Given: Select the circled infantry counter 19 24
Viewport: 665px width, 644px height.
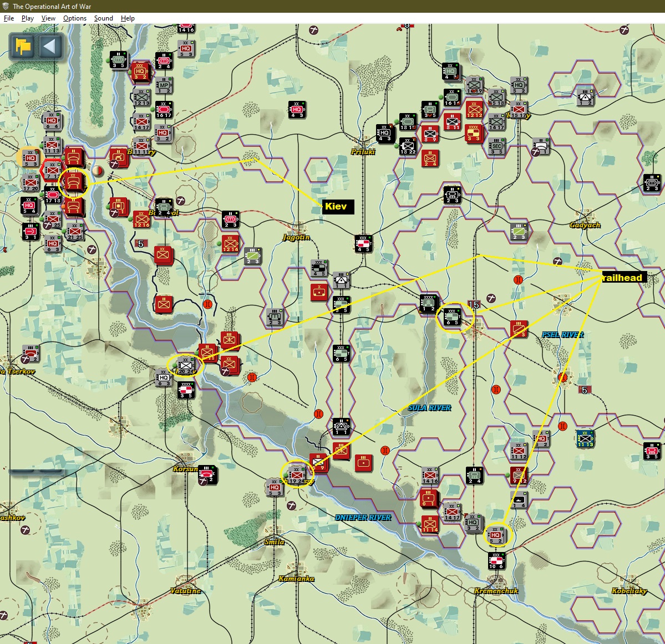Looking at the screenshot, I should point(297,476).
